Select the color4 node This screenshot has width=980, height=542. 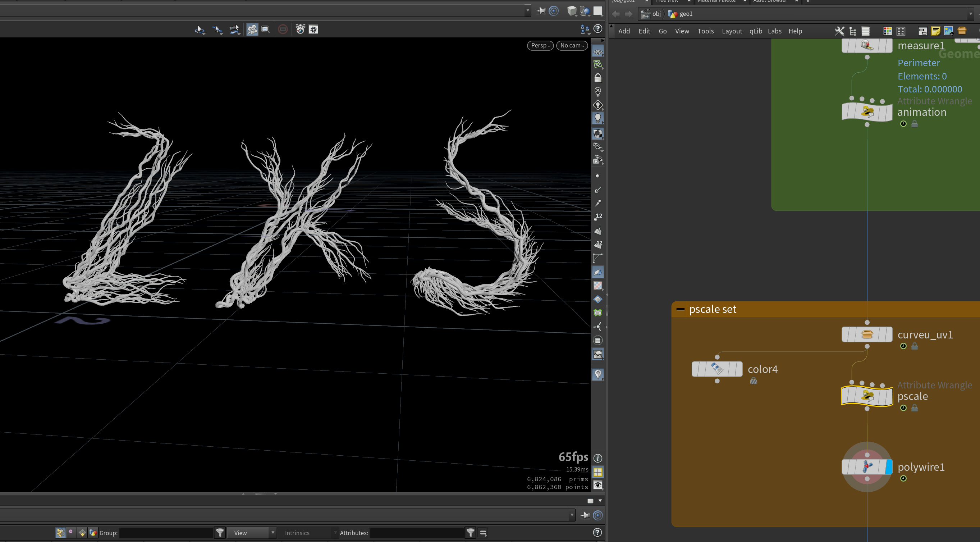[717, 369]
